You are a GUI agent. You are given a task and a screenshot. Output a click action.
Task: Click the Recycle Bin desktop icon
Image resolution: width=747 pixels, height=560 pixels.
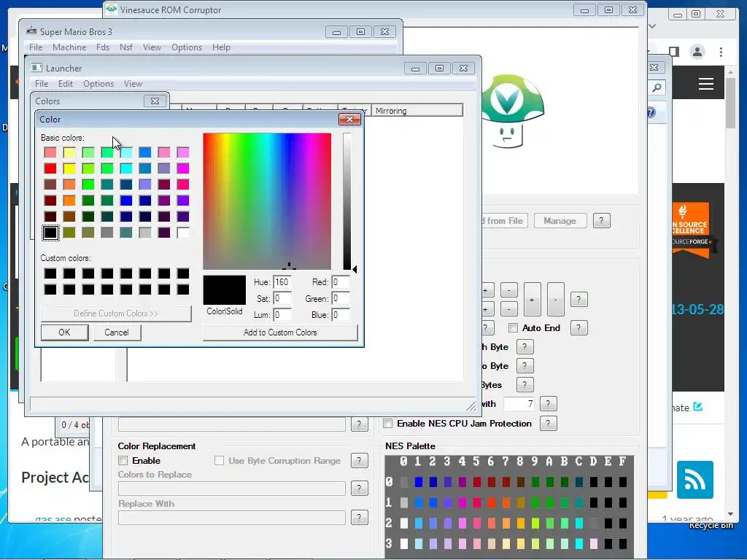coord(711,525)
